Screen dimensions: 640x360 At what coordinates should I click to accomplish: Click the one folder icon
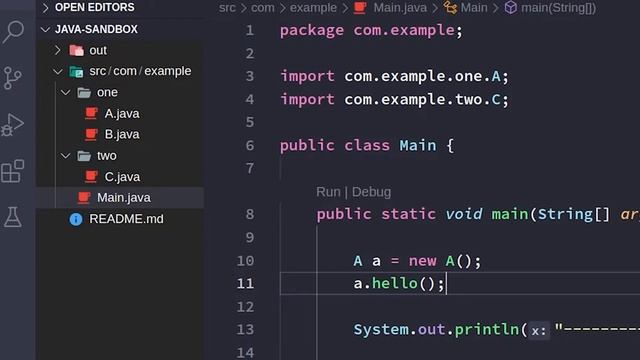pos(84,93)
